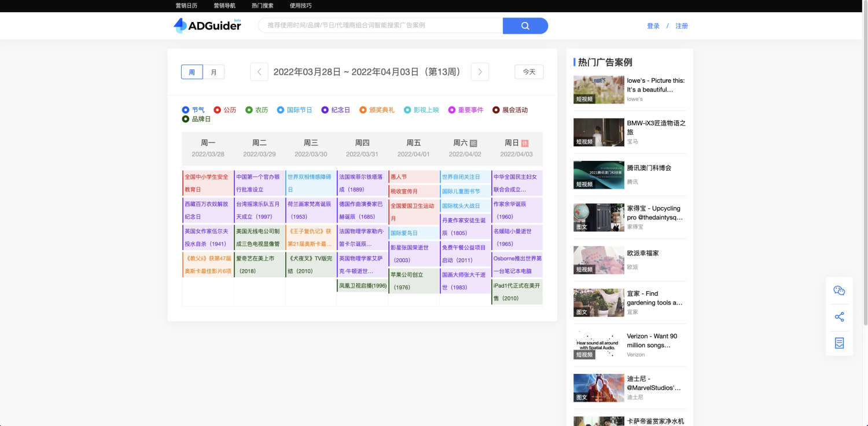
Task: Open the 税收宣传月 event
Action: click(414, 191)
